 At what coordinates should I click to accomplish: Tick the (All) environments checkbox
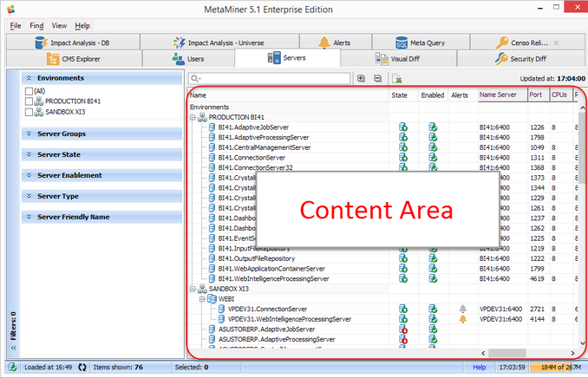(x=29, y=91)
